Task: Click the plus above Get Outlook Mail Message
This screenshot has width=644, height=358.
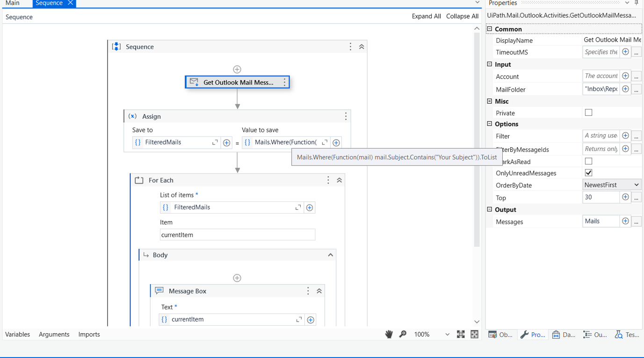Action: point(237,69)
